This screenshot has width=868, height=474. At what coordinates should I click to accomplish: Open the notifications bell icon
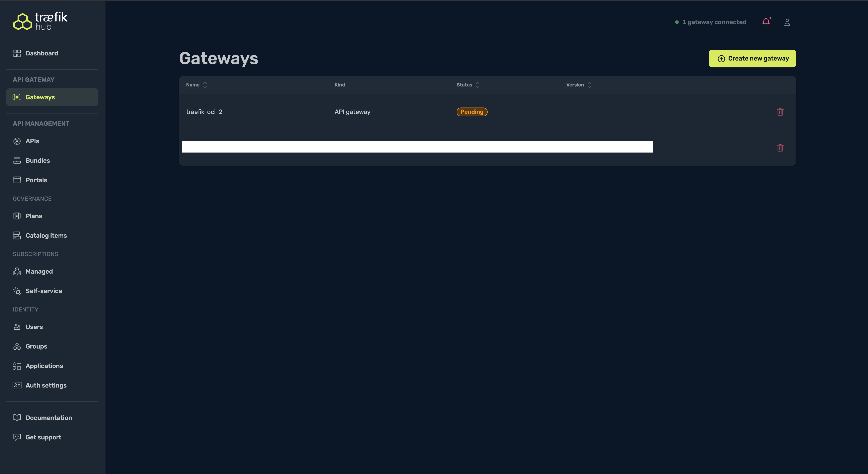[x=766, y=22]
